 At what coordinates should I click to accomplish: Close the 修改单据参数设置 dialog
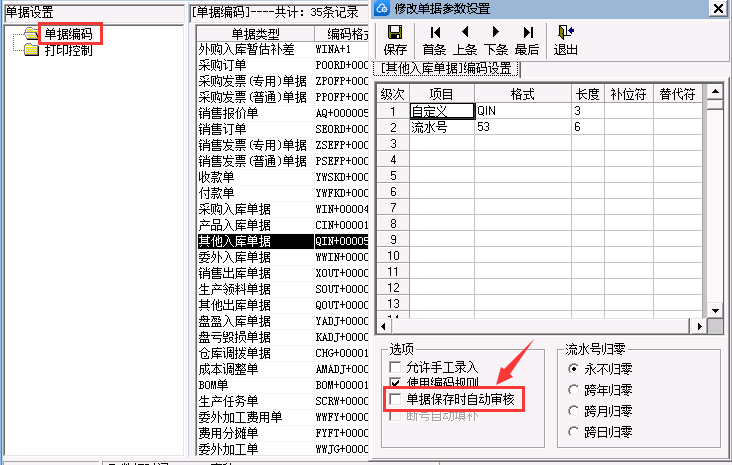[718, 8]
